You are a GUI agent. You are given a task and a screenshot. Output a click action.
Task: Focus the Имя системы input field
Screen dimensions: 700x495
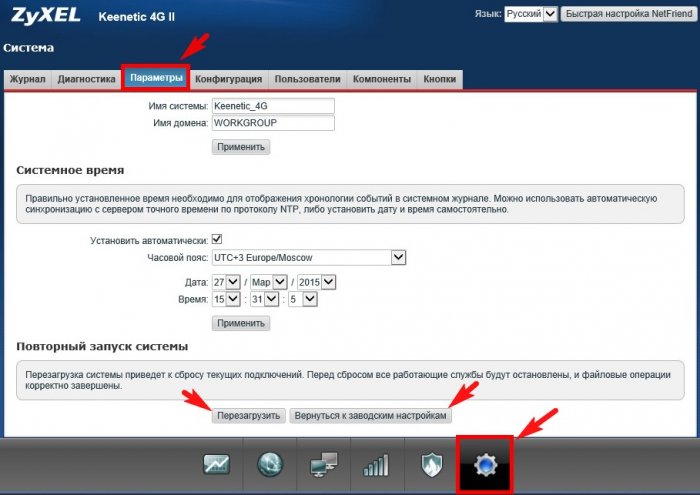[x=273, y=106]
